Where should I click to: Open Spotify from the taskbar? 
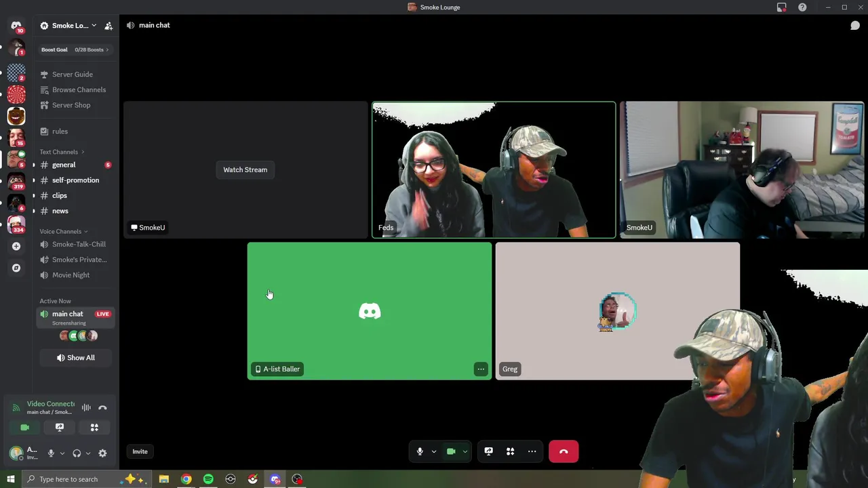(x=208, y=479)
